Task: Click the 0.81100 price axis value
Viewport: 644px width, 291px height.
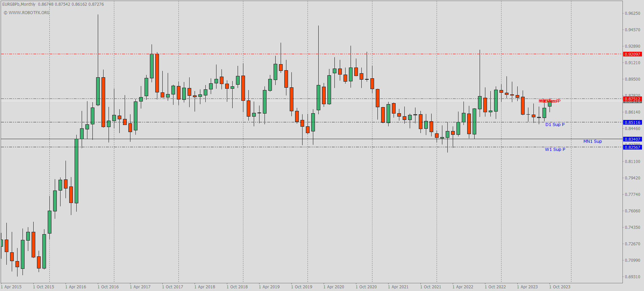Action: click(x=633, y=162)
